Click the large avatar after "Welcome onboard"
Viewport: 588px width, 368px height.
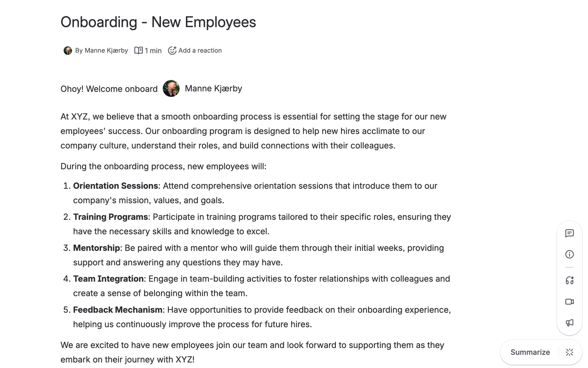click(x=171, y=88)
